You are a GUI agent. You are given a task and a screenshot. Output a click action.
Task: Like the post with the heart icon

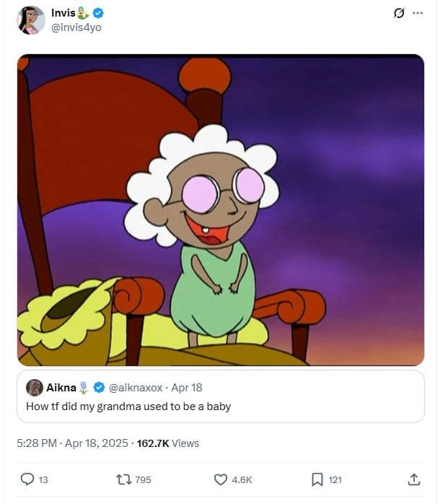pyautogui.click(x=221, y=479)
